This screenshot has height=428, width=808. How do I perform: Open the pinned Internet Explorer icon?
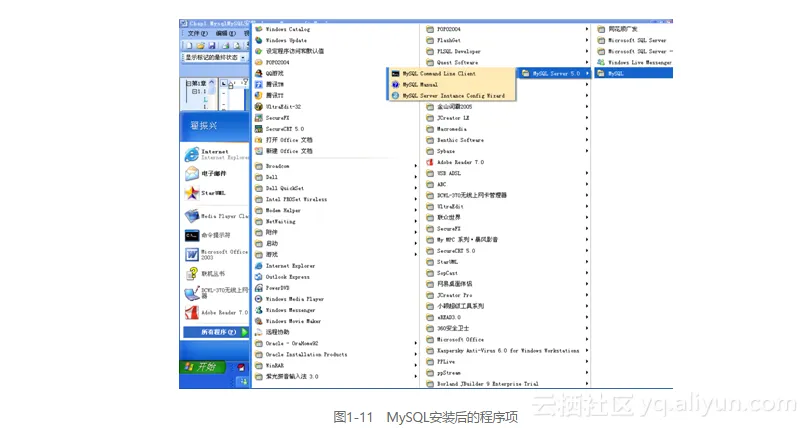(192, 154)
